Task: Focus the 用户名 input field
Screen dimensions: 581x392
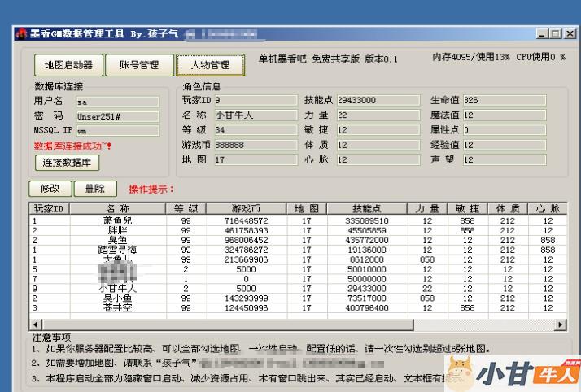Action: [x=117, y=102]
